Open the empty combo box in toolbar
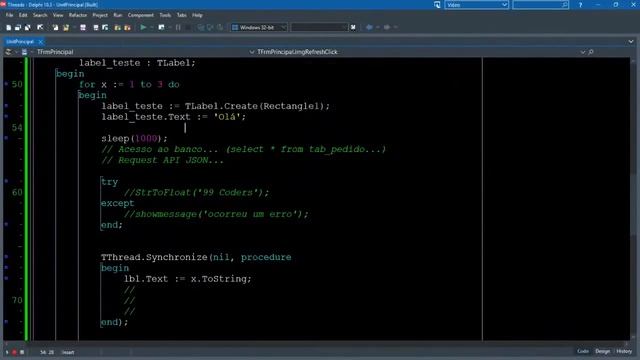Viewport: 640px width, 360px height. point(319,27)
